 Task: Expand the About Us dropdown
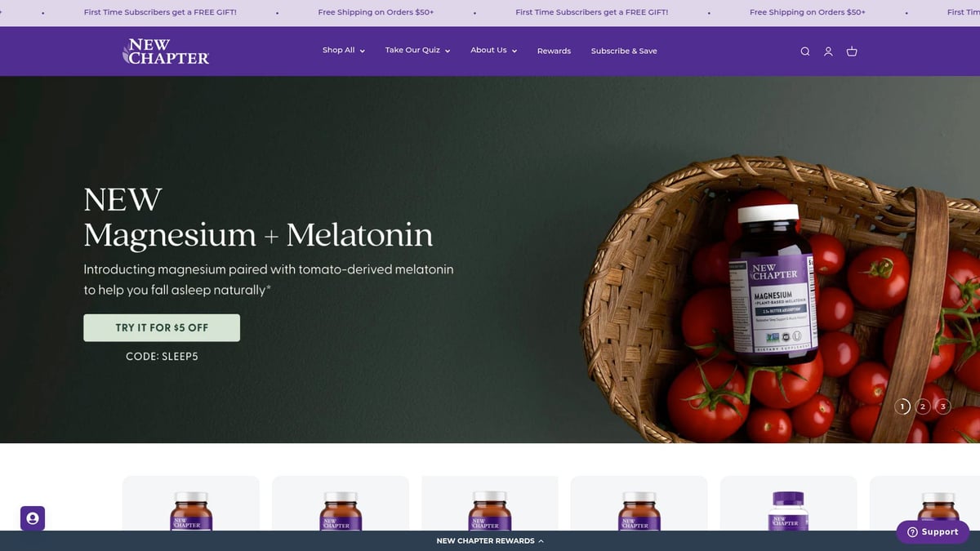click(x=493, y=51)
